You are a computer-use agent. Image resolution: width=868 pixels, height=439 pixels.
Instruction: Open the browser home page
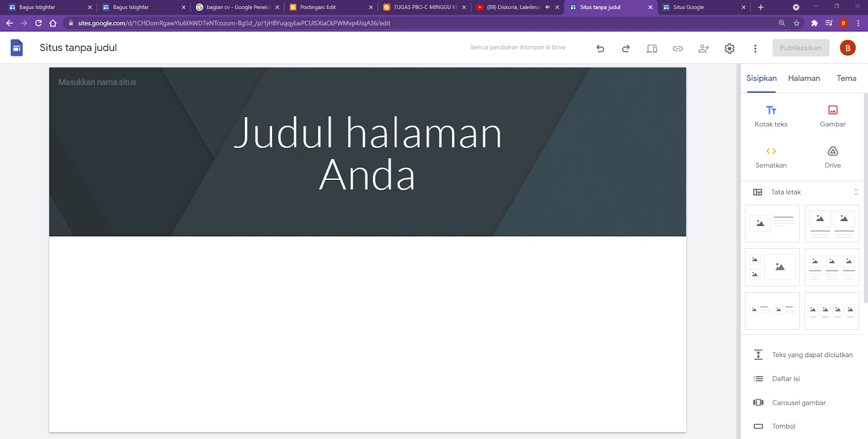53,23
